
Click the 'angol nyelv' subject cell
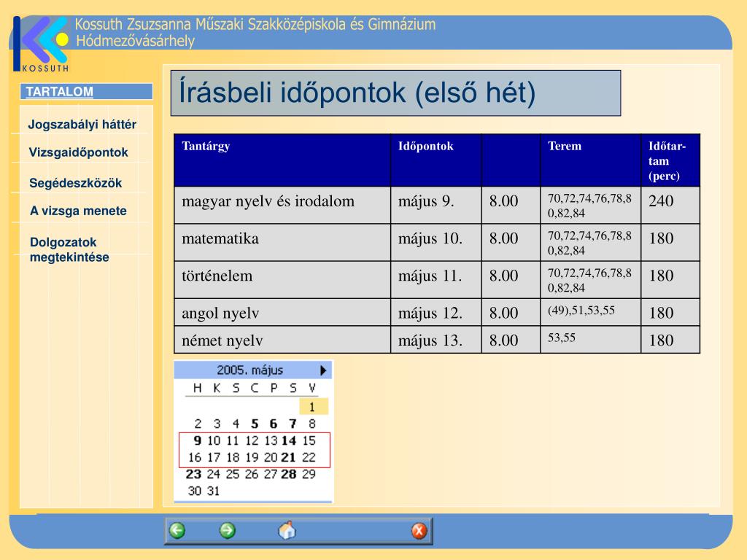(282, 312)
